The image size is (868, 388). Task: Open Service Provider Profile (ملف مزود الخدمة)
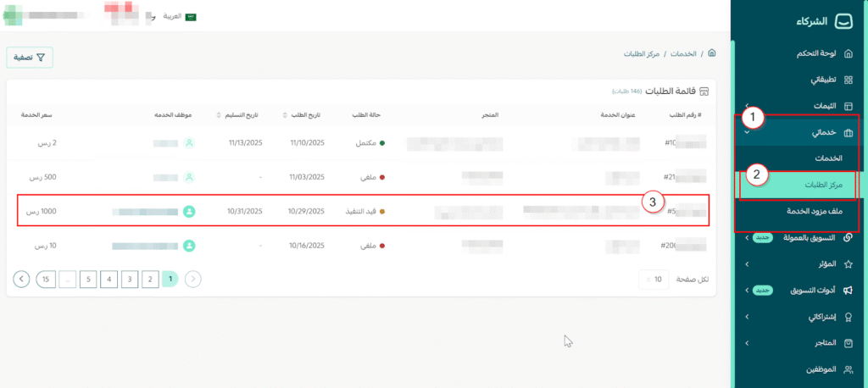click(811, 211)
